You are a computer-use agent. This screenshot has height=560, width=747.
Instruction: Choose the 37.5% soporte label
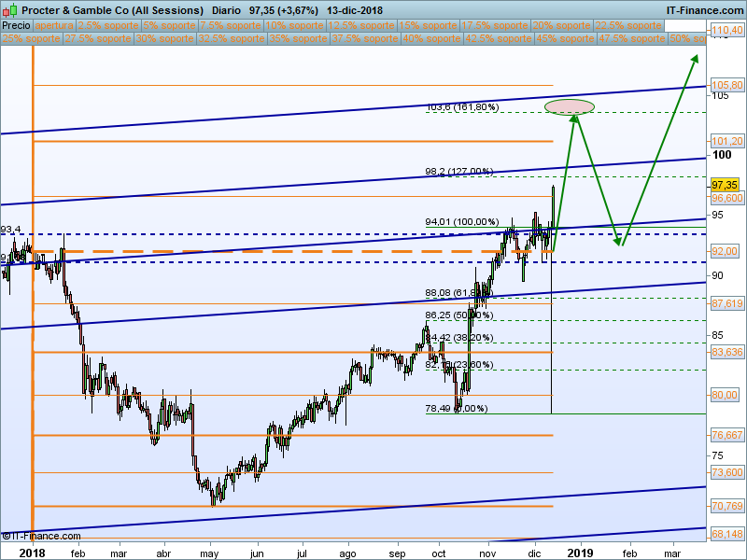pyautogui.click(x=365, y=38)
